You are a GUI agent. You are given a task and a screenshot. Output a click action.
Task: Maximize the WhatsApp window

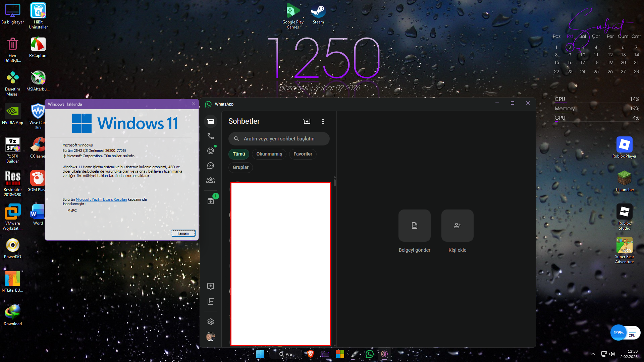click(x=513, y=103)
